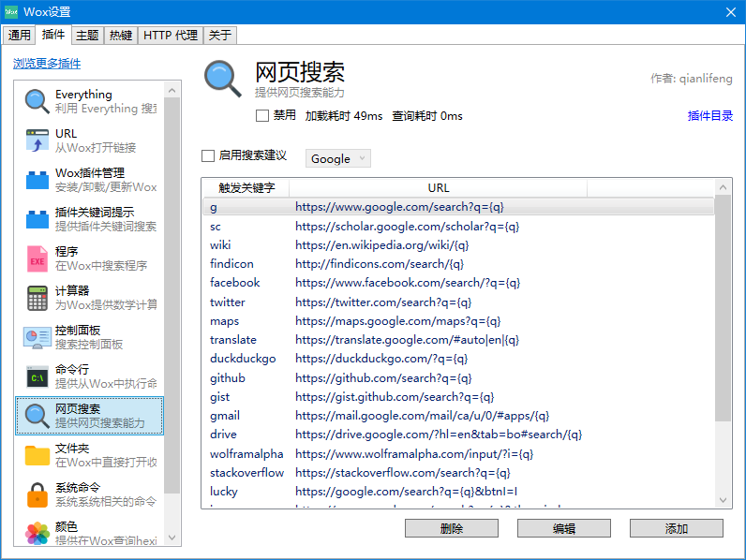Select the 命令行 terminal icon
This screenshot has width=746, height=560.
37,377
